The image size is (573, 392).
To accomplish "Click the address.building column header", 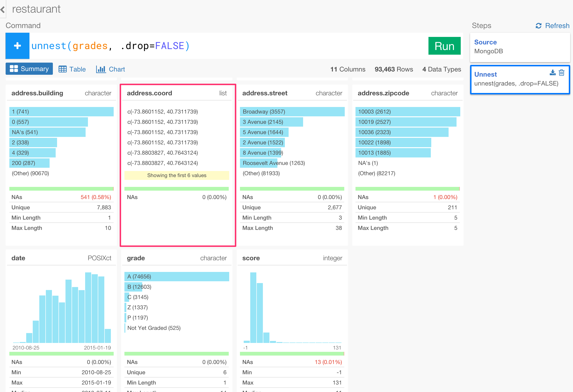I will (37, 93).
